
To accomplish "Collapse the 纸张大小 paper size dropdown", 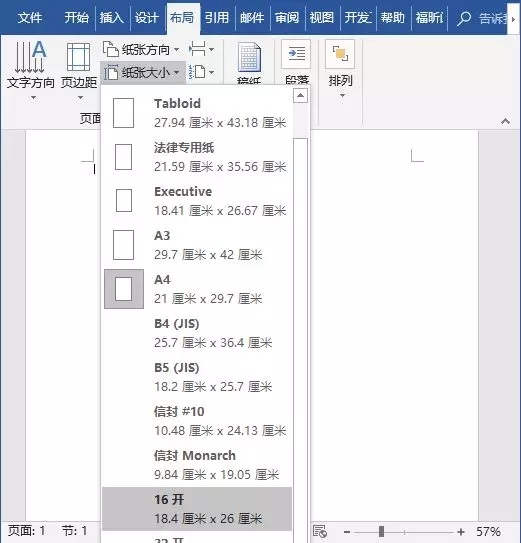I will 142,73.
